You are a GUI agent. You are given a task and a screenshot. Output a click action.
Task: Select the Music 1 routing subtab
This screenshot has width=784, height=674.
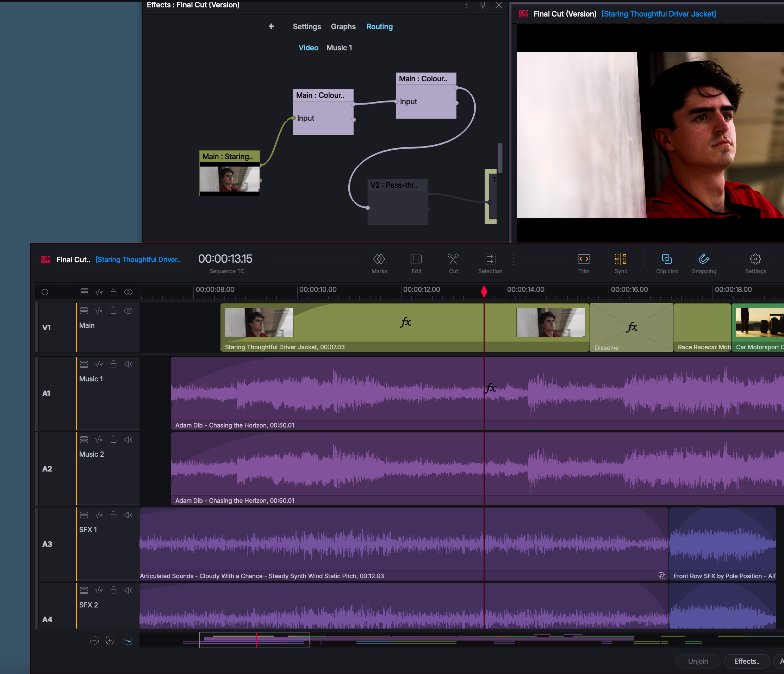point(339,48)
